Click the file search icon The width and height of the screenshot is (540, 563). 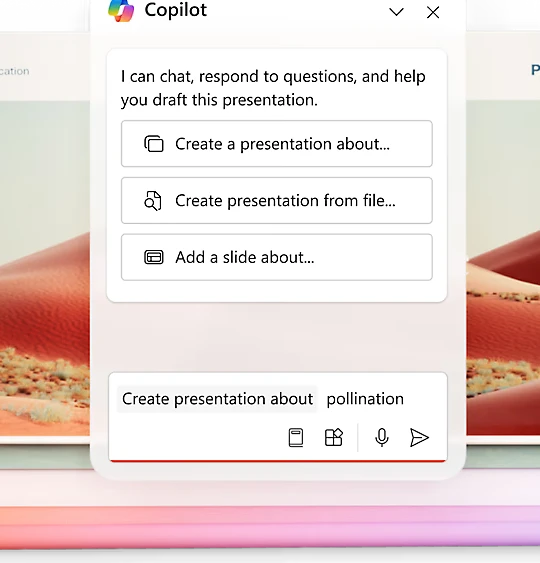(x=153, y=201)
